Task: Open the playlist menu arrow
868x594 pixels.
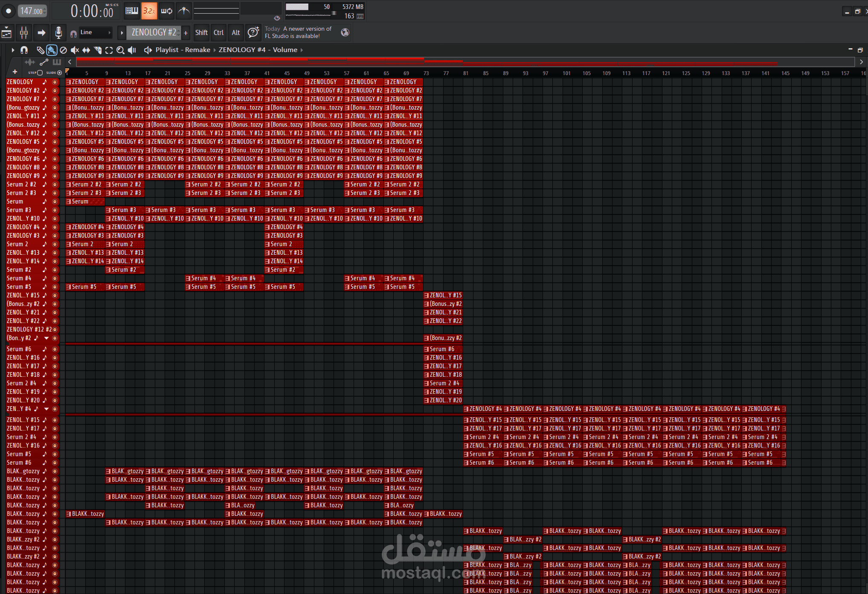Action: click(x=13, y=50)
